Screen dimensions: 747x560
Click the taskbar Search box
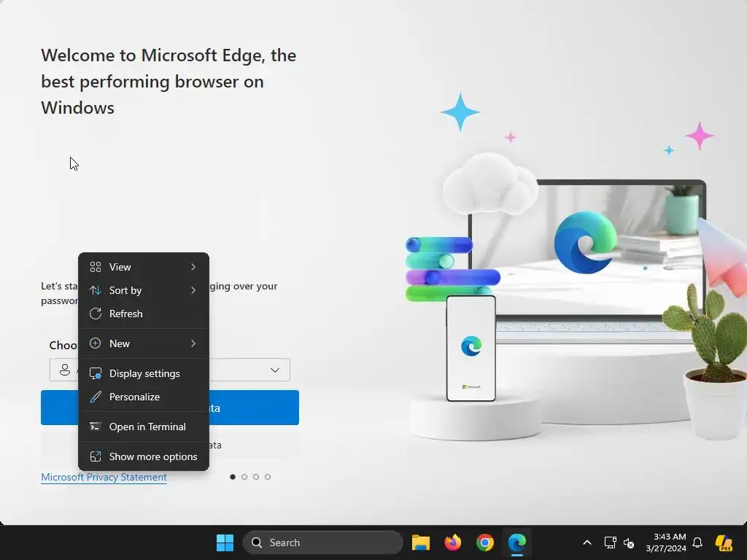pos(323,542)
